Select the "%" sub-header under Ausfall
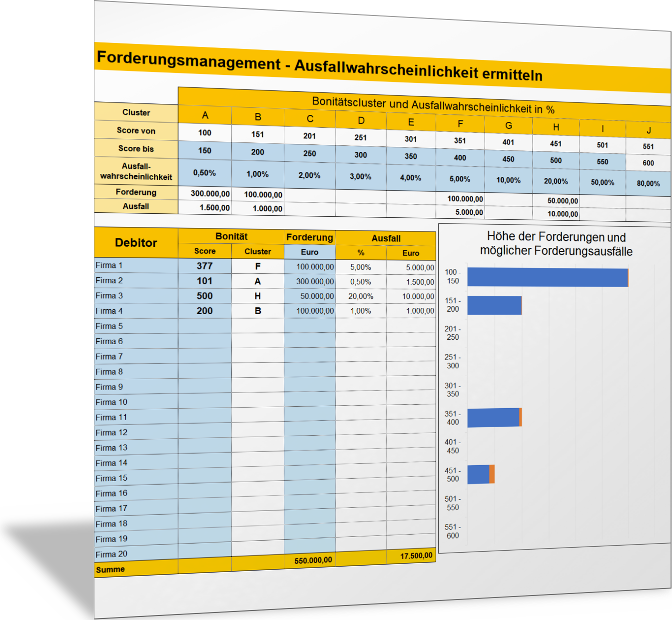Image resolution: width=672 pixels, height=620 pixels. click(361, 253)
